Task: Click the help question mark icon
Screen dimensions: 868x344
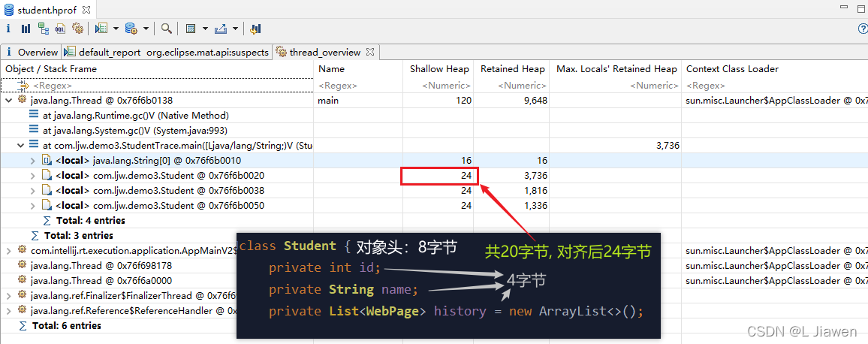Action: [863, 29]
